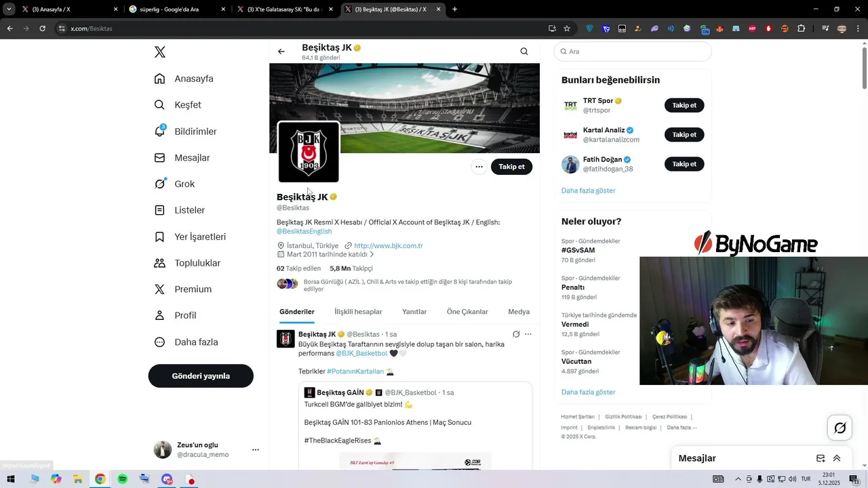Image resolution: width=868 pixels, height=488 pixels.
Task: Click the Ara search field
Action: pos(633,52)
